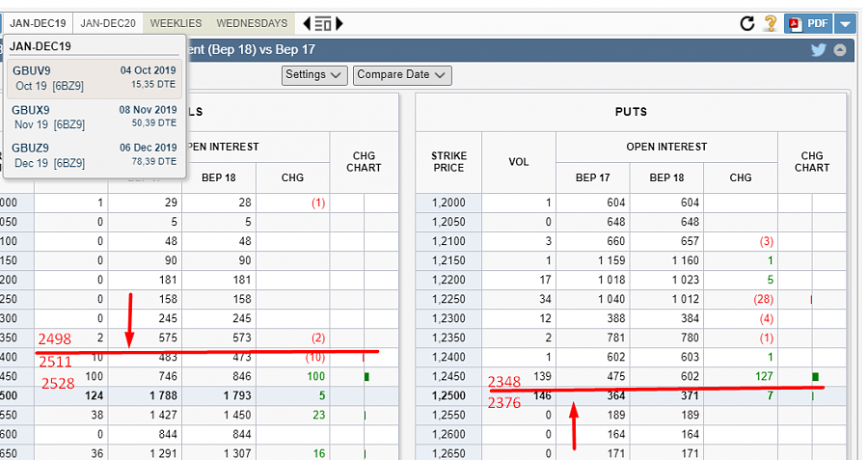Open the Settings dropdown
The image size is (868, 460).
pyautogui.click(x=314, y=74)
